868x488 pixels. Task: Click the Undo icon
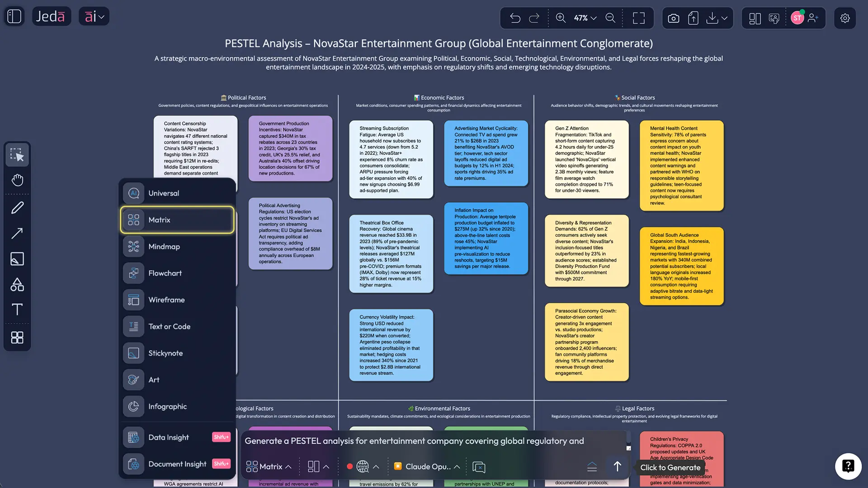coord(515,18)
